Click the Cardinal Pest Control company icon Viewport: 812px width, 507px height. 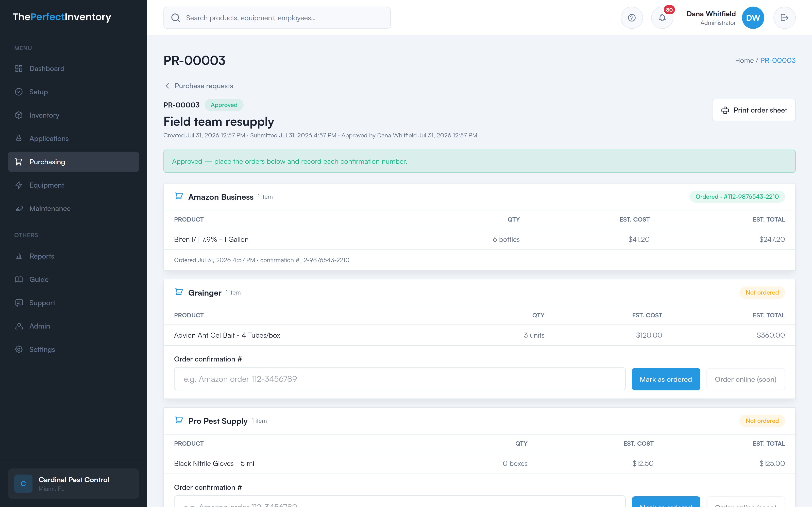tap(23, 483)
